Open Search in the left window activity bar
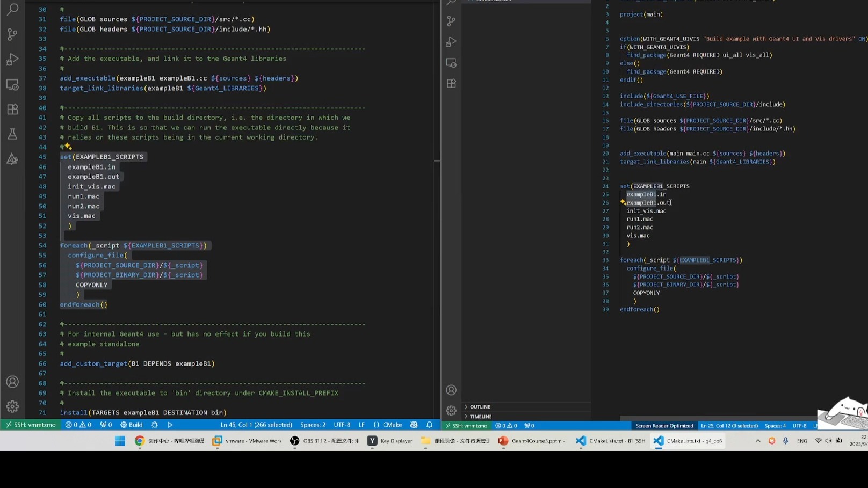The height and width of the screenshot is (488, 868). (12, 9)
